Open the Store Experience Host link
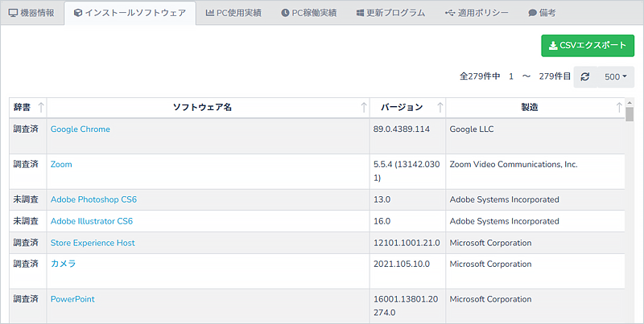This screenshot has width=644, height=324. pos(93,243)
